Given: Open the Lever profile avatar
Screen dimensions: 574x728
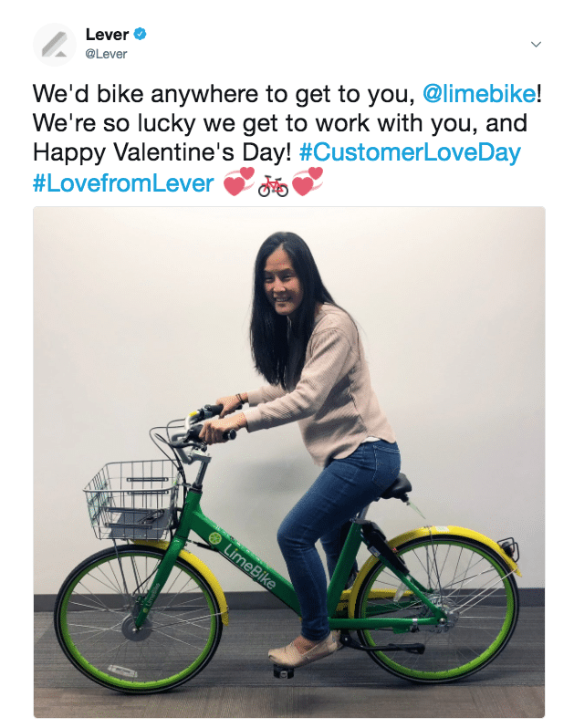Looking at the screenshot, I should (x=55, y=45).
